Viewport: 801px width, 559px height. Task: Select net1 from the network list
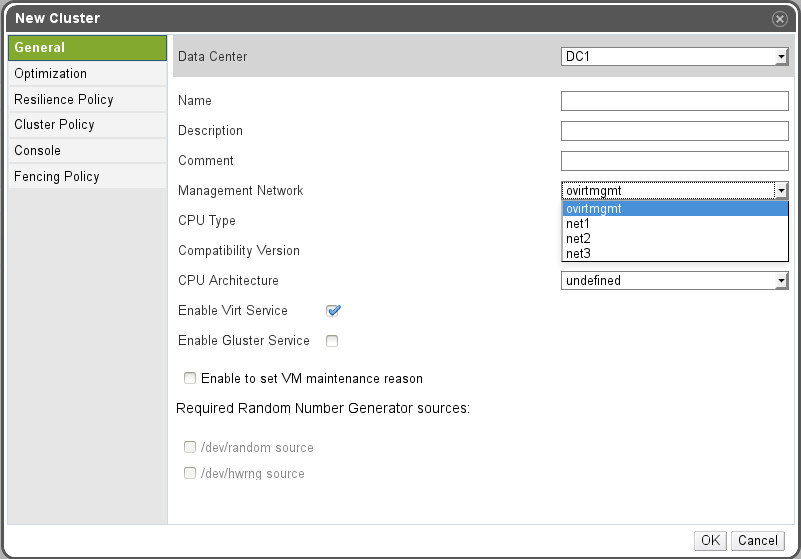point(579,224)
